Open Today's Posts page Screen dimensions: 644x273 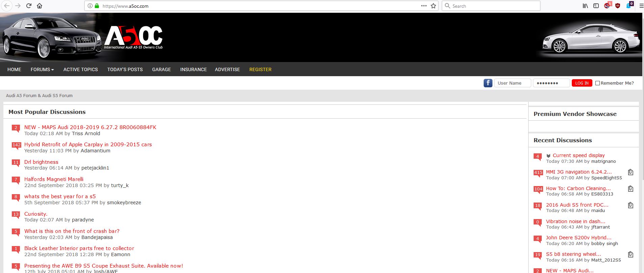click(125, 69)
